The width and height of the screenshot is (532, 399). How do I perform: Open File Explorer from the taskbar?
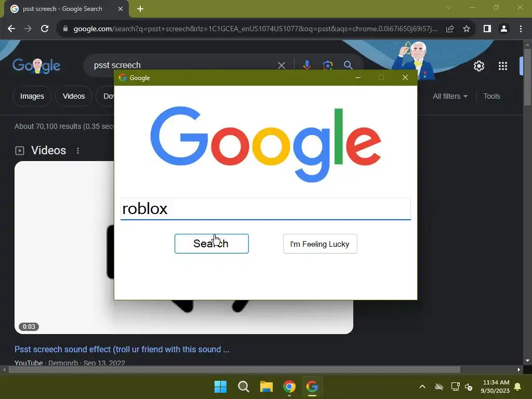point(267,387)
